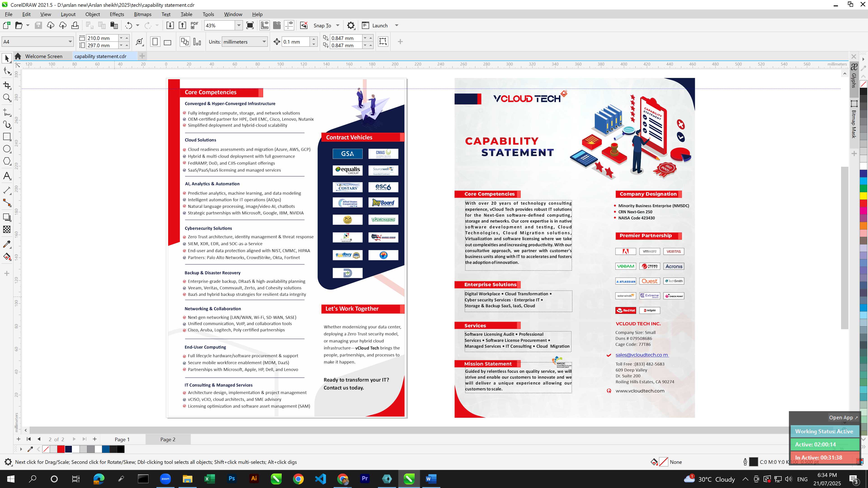Click Publish to PDF icon
Viewport: 868px width, 488px height.
[194, 26]
